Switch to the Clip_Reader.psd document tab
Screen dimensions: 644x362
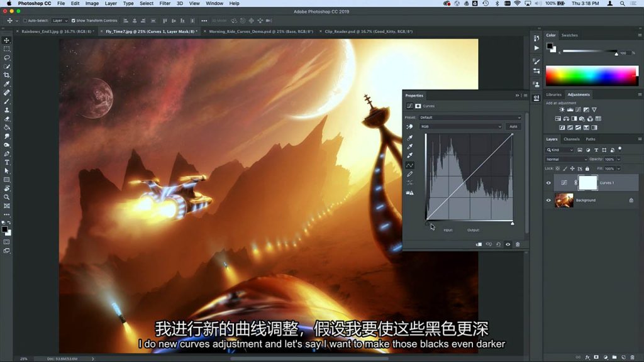tap(369, 31)
